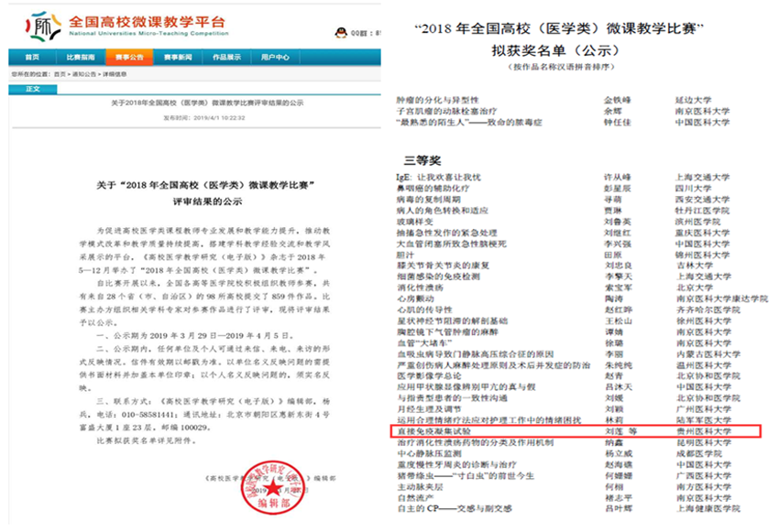Image resolution: width=779 pixels, height=532 pixels.
Task: Follow the 通知公告 breadcrumb link
Action: pos(84,74)
